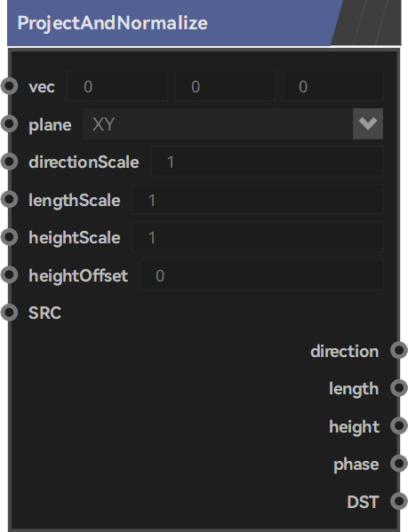Click the heightOffset input port
Screen dimensions: 408x532
pyautogui.click(x=9, y=274)
